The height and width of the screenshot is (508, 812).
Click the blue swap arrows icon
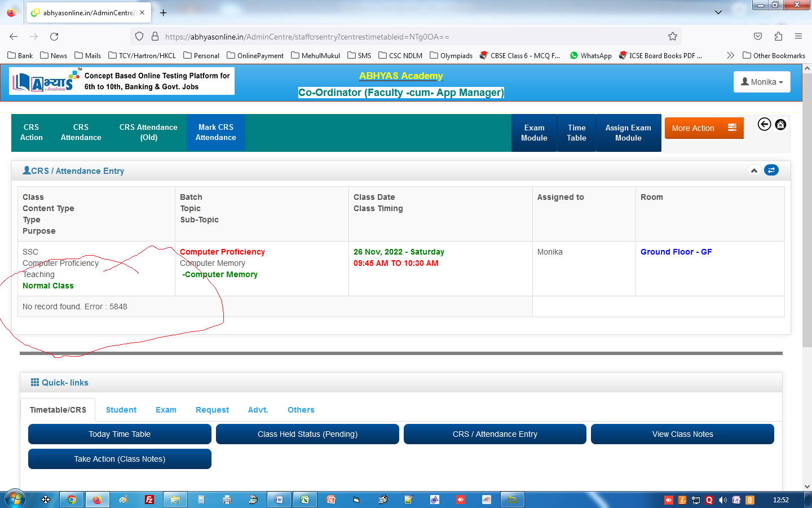click(771, 170)
